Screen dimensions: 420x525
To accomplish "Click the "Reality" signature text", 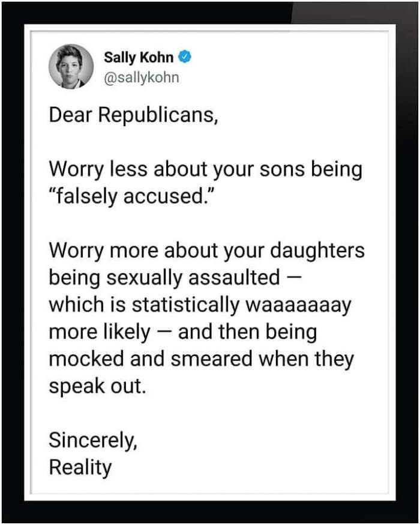I will 80,467.
